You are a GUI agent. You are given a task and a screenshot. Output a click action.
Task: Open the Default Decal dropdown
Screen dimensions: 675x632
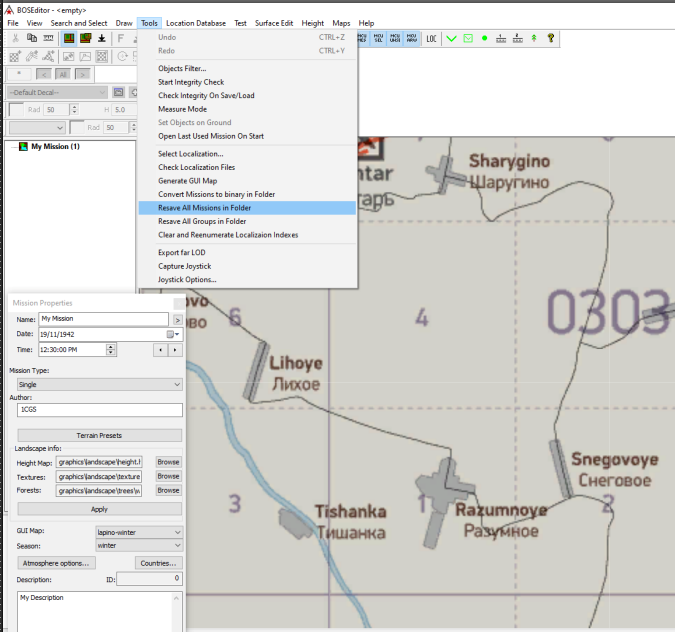56,92
